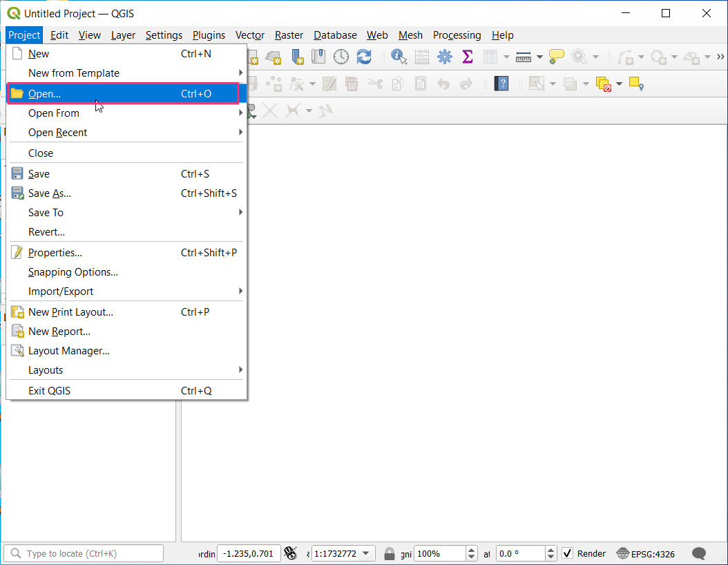Toggle the lock scale padlock
The image size is (728, 565).
pyautogui.click(x=390, y=553)
